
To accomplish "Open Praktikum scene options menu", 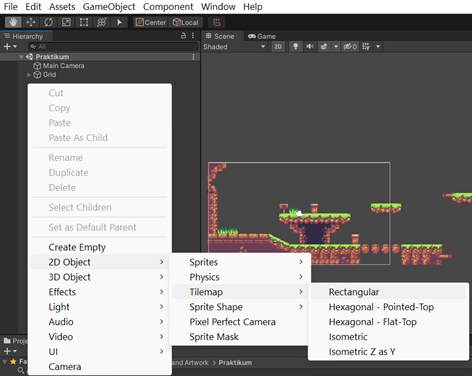I will coord(193,57).
